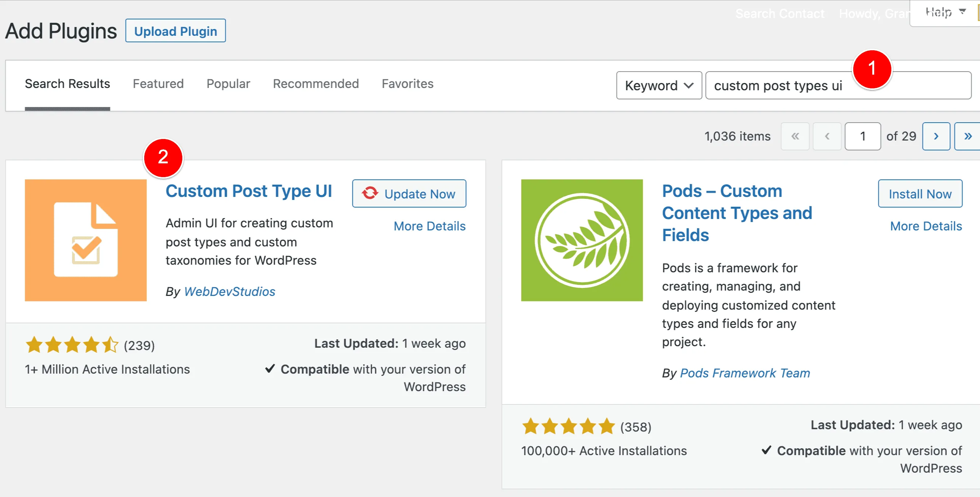Focus the plugin search field
The image size is (980, 497).
point(838,85)
